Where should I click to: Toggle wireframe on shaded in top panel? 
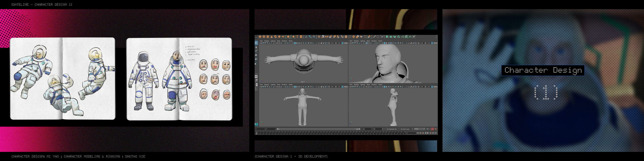299,43
